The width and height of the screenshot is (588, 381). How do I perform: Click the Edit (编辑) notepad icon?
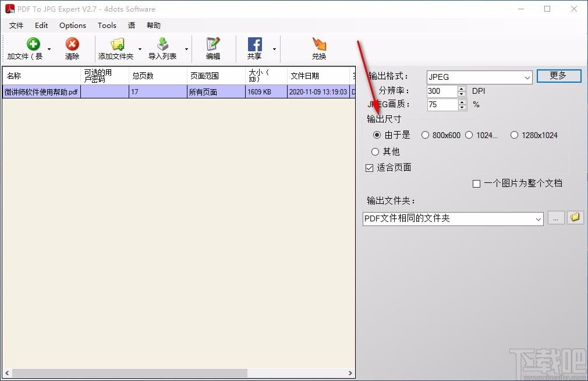point(213,44)
